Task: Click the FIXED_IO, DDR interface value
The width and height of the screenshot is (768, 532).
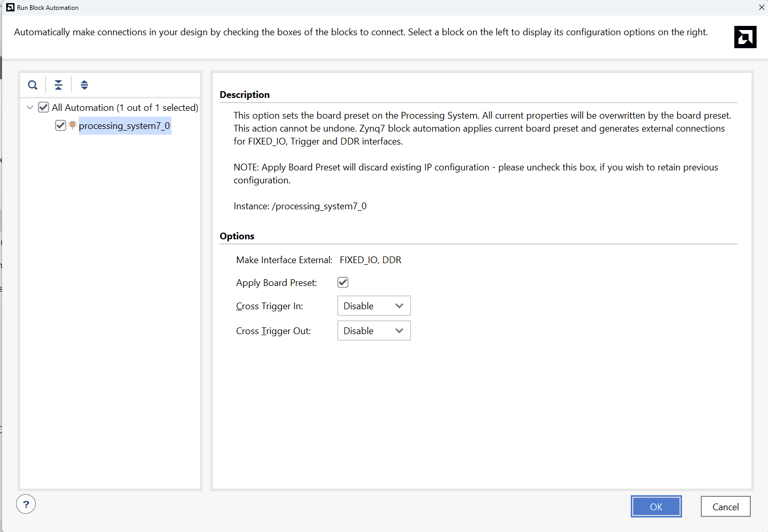Action: point(370,260)
